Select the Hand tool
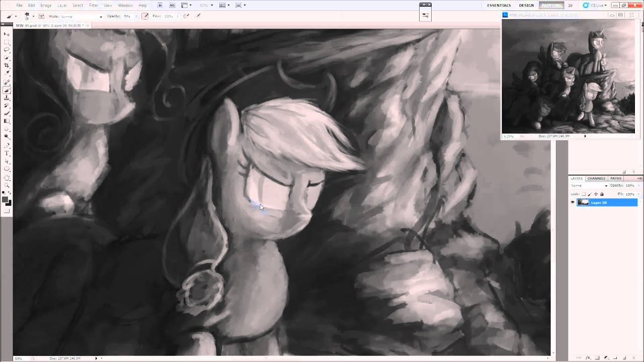 pos(7,177)
